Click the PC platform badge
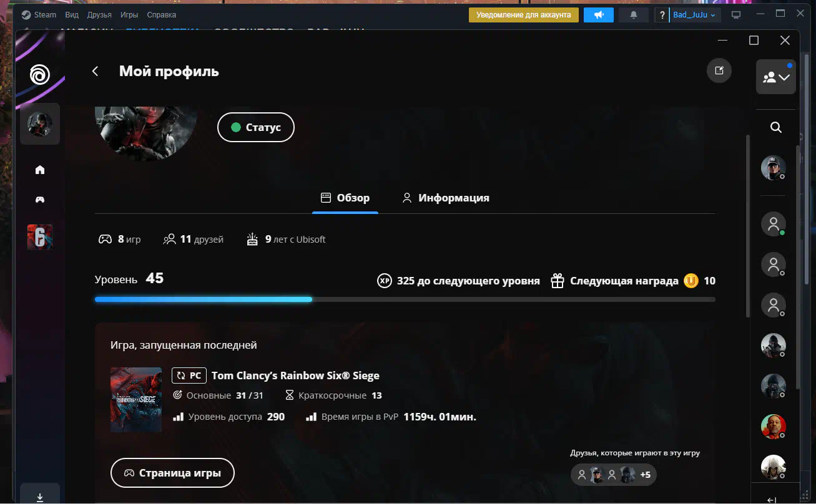Image resolution: width=816 pixels, height=504 pixels. pos(189,376)
